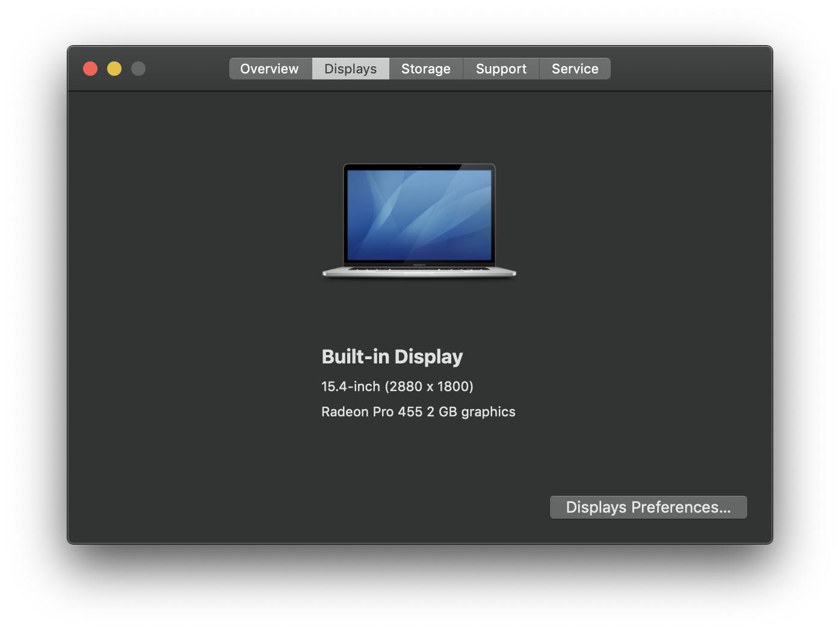Open the Service tab

575,69
